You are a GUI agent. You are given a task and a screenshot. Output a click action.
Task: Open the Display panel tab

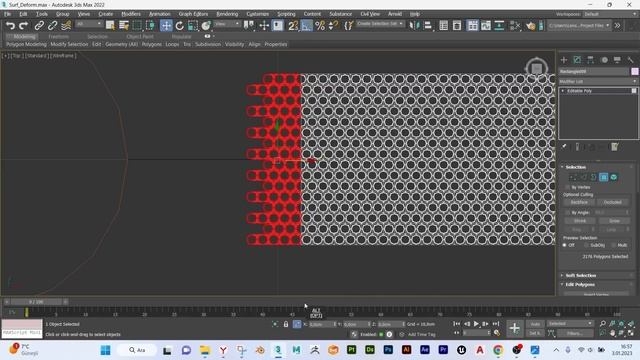coord(617,60)
